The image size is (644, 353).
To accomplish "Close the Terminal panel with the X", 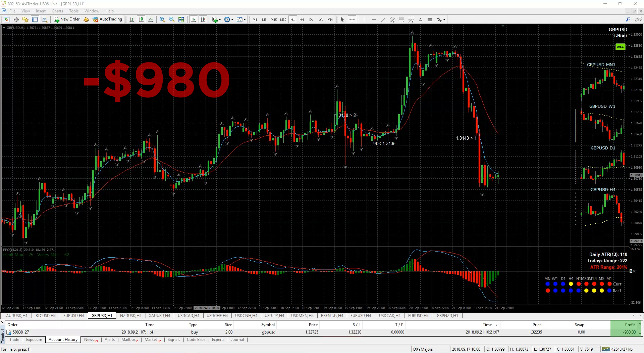I will click(x=2, y=322).
